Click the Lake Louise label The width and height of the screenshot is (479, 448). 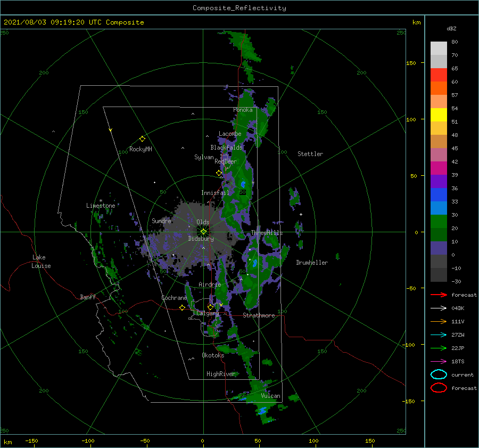tap(41, 262)
